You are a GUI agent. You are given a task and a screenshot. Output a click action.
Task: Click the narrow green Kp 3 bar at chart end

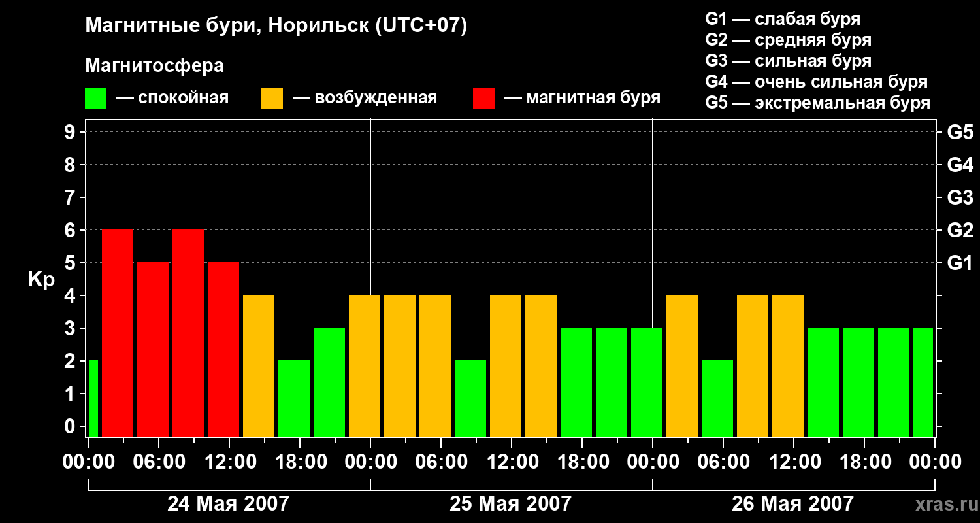pos(923,382)
